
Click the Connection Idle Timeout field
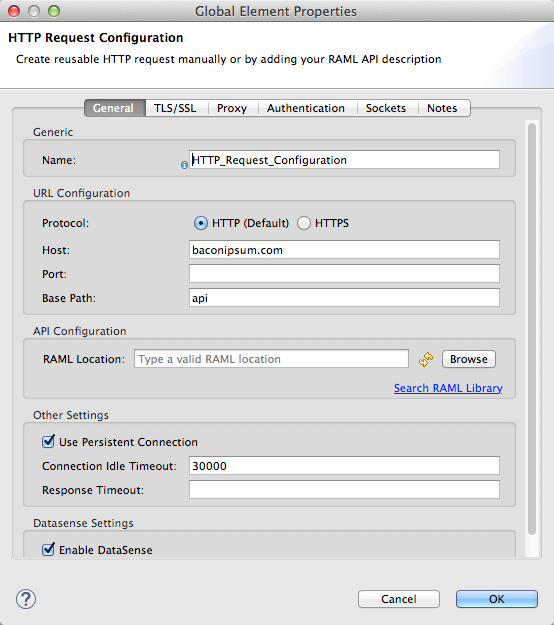coord(344,466)
